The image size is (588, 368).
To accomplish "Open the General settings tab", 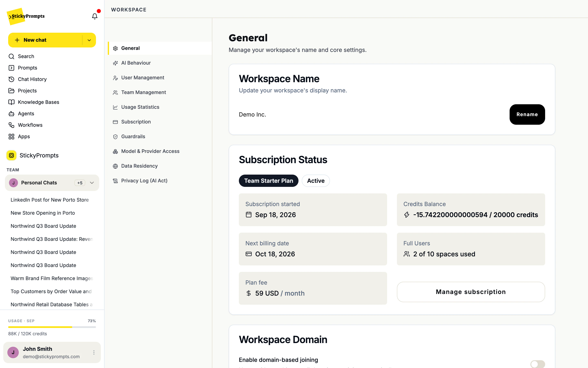I will point(160,48).
